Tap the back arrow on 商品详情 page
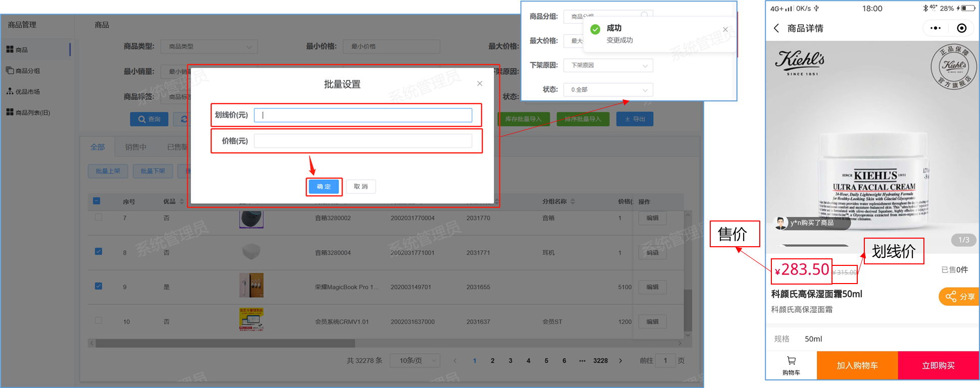 point(776,28)
